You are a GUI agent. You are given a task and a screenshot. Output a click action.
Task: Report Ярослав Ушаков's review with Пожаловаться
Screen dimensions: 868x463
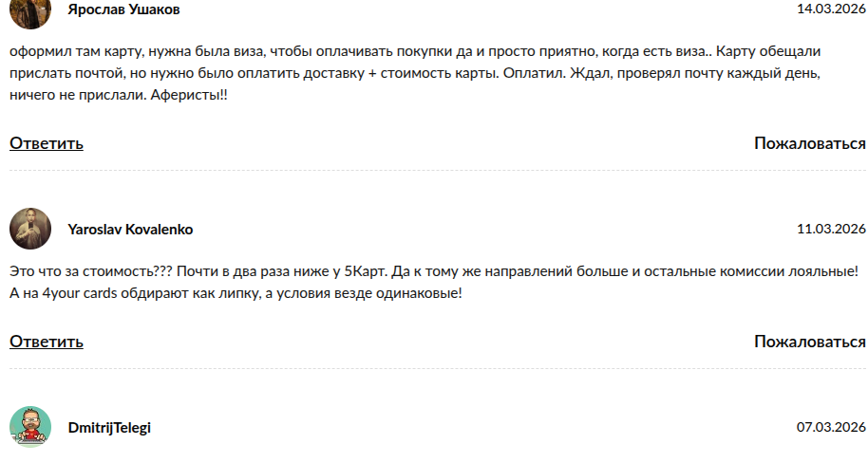(x=809, y=143)
